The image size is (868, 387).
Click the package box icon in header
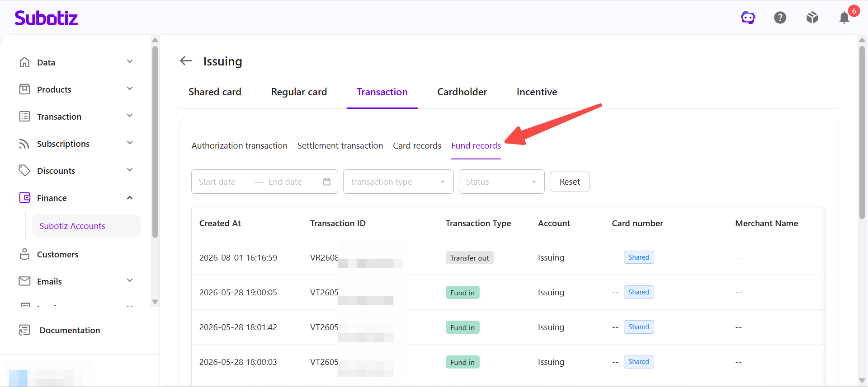812,18
